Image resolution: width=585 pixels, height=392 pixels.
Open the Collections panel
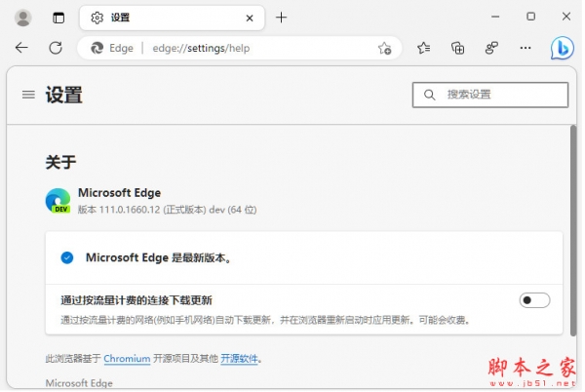click(458, 48)
